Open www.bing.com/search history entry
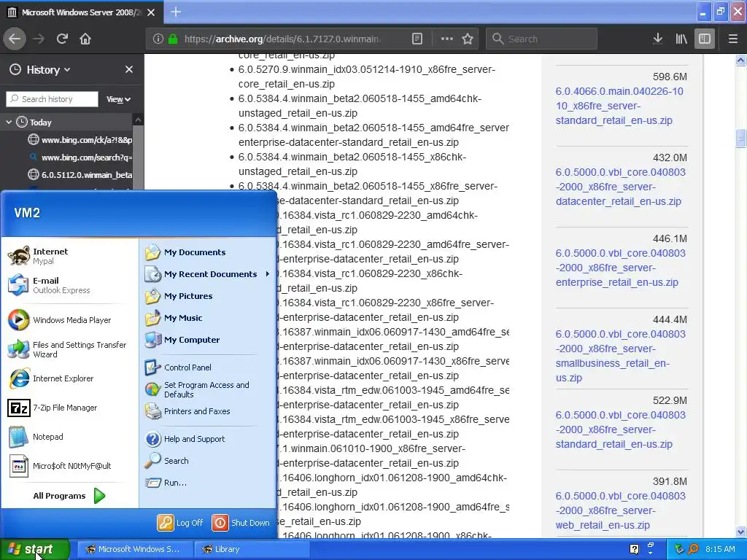Screen dimensions: 747x560 (x=80, y=157)
